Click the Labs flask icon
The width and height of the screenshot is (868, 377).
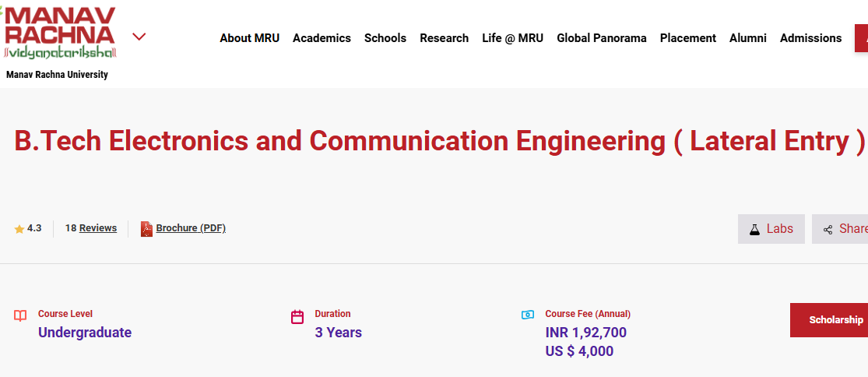coord(754,229)
